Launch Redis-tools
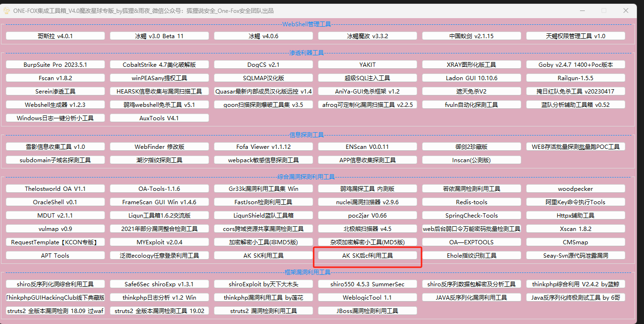Viewport: 644px width, 324px height. [472, 202]
